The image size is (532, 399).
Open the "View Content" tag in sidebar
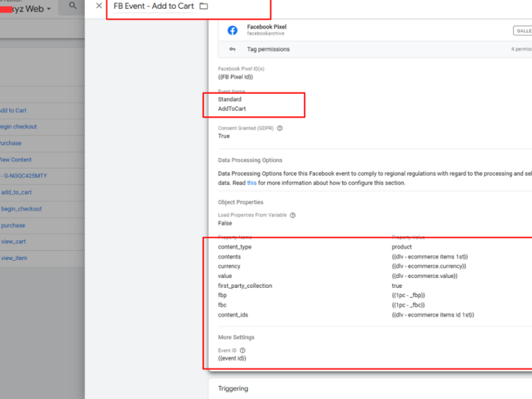tap(15, 160)
